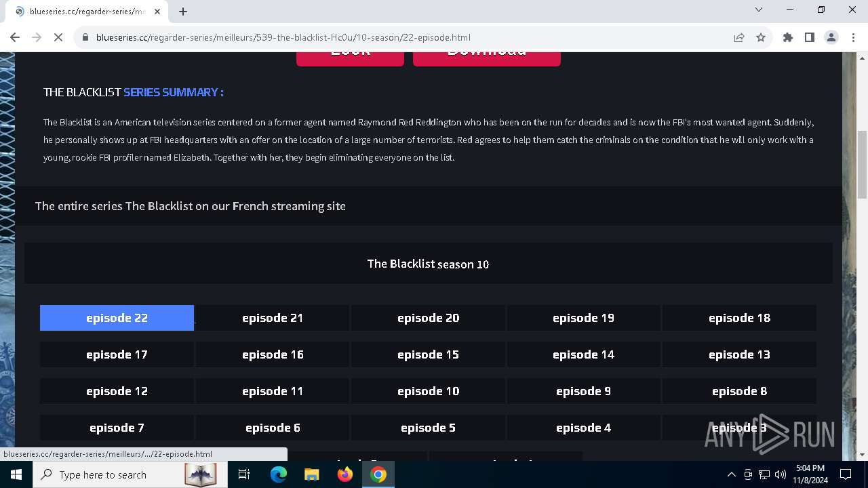Image resolution: width=868 pixels, height=488 pixels.
Task: Open episode 16 link
Action: 273,354
